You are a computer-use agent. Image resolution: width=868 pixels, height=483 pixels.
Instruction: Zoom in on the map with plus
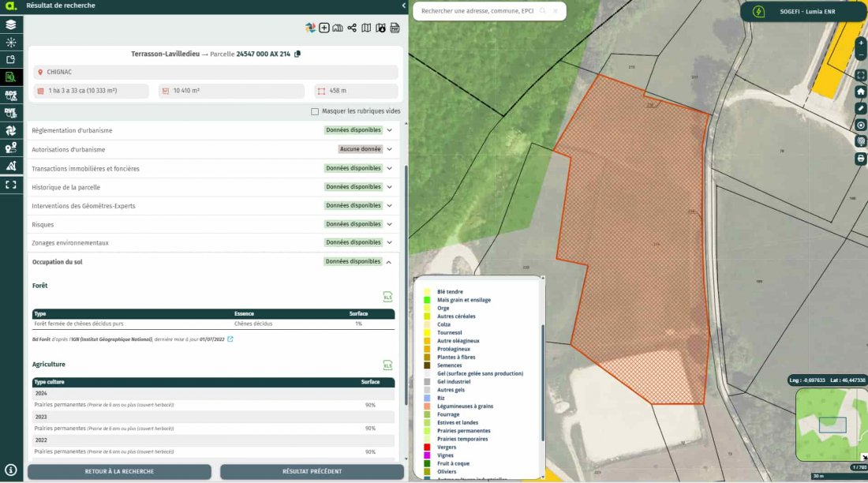point(861,43)
